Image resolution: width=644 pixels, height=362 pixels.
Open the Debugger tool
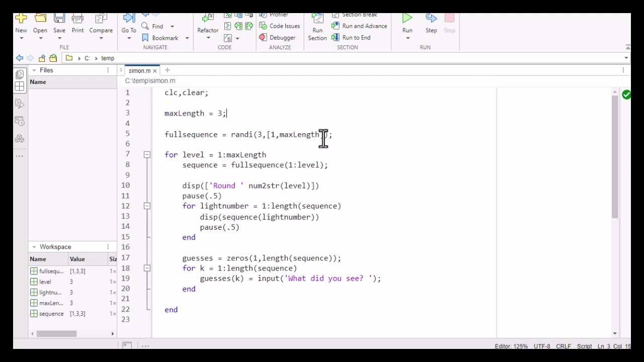click(277, 38)
